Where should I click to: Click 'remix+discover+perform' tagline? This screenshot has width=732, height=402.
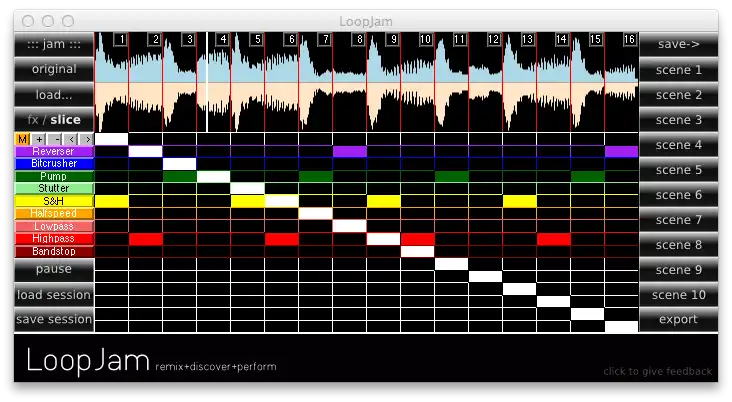[x=216, y=367]
